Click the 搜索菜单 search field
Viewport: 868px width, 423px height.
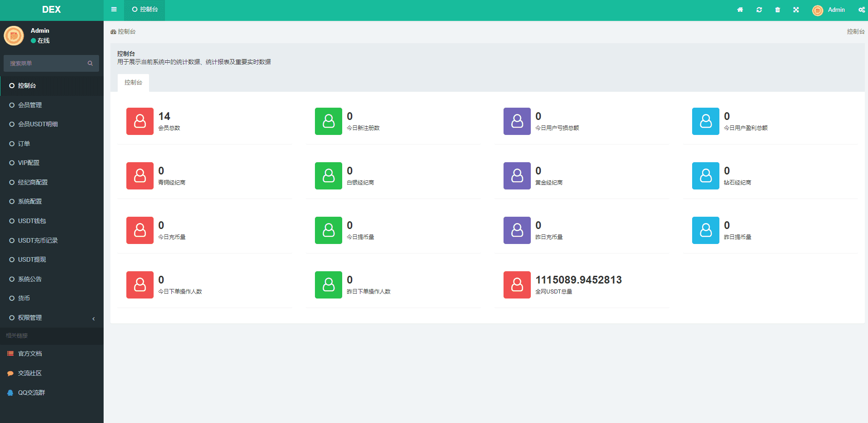(x=45, y=63)
